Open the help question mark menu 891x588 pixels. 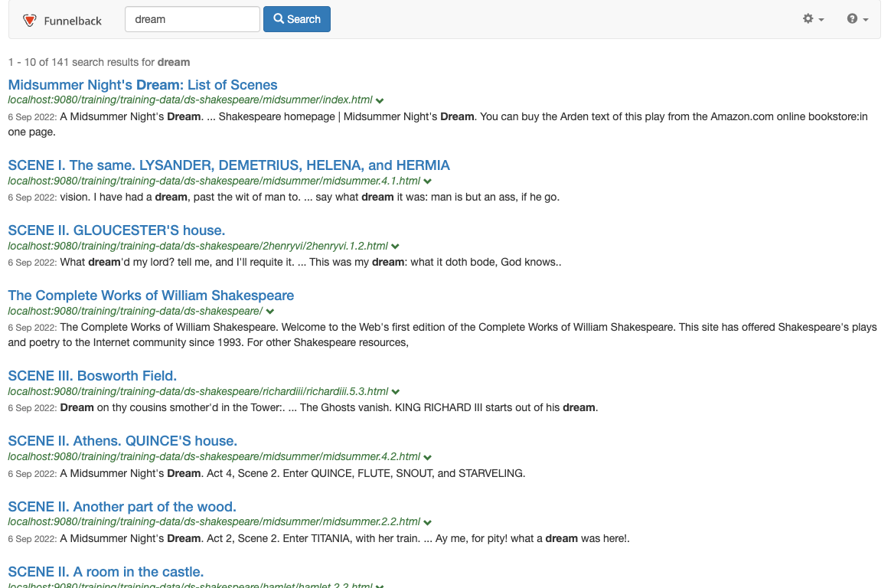coord(857,19)
